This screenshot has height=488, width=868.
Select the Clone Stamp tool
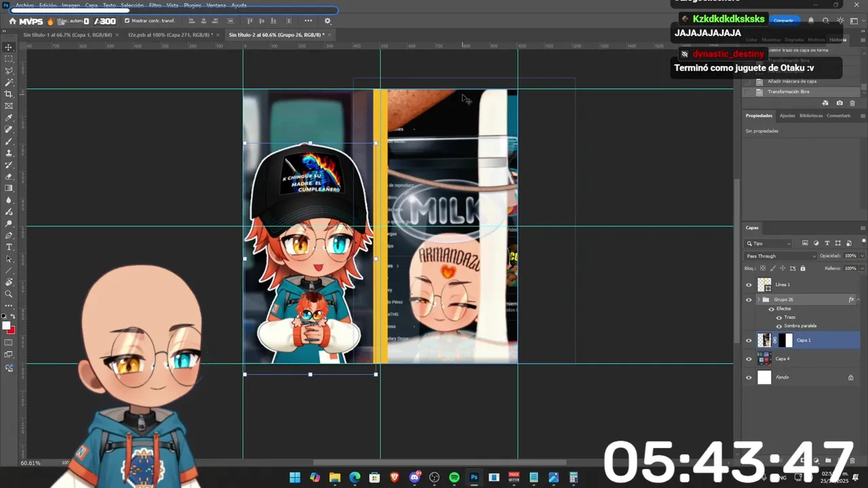9,153
